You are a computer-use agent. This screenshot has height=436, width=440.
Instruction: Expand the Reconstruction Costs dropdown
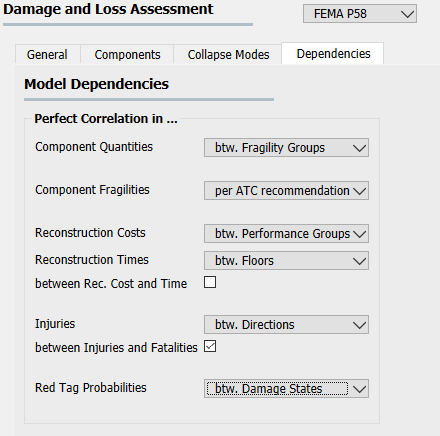pos(286,234)
